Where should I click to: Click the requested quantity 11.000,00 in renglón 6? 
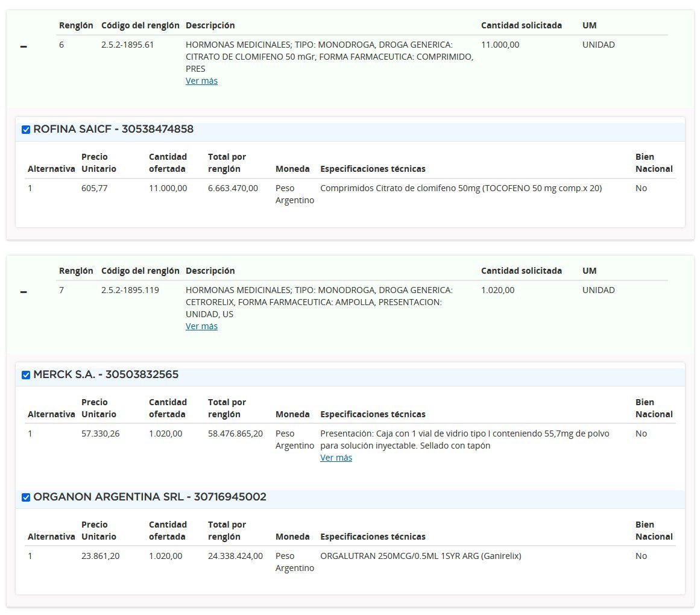(500, 45)
